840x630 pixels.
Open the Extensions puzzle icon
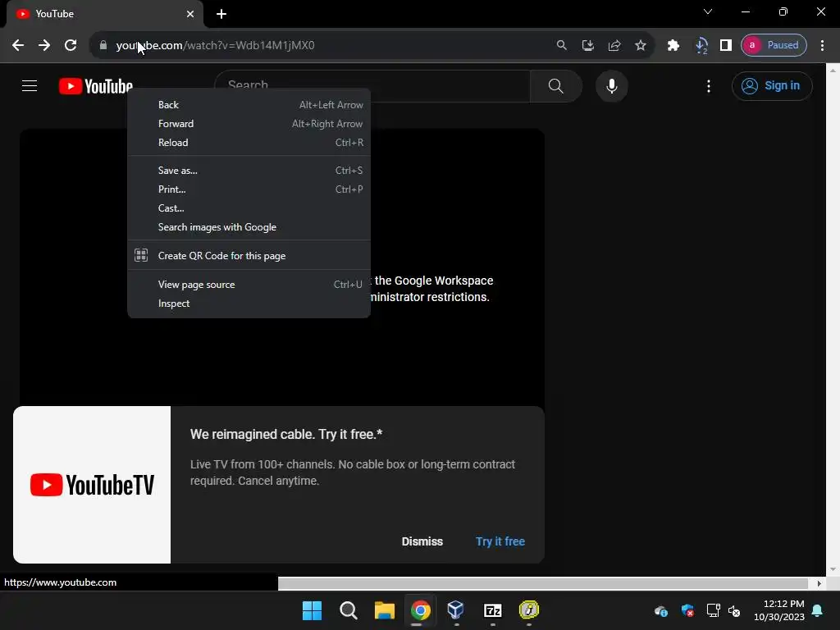(x=673, y=46)
